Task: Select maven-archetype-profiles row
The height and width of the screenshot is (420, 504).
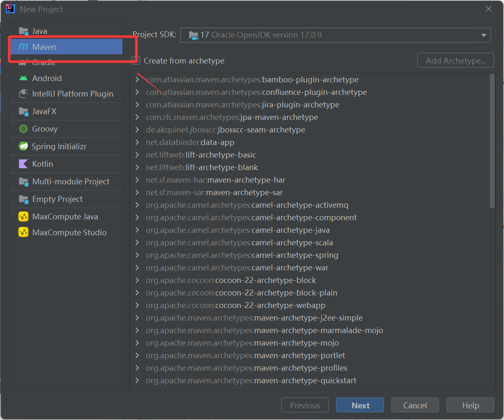Action: pos(309,368)
